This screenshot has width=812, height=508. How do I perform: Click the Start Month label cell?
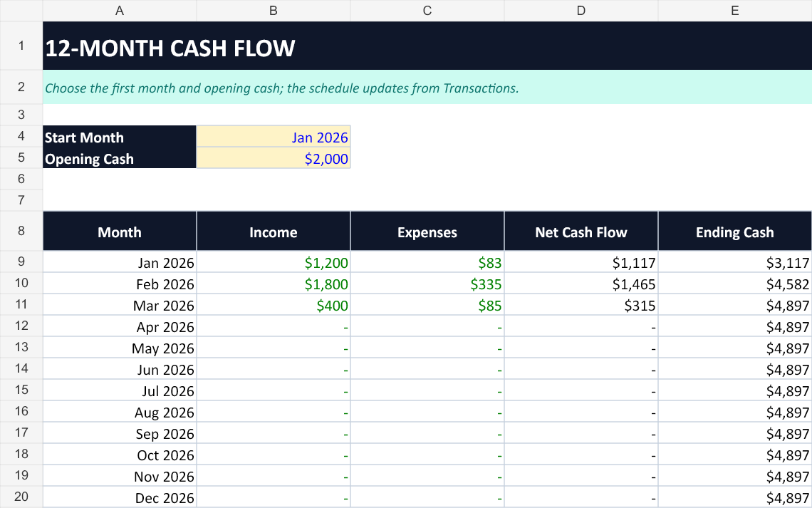[120, 136]
